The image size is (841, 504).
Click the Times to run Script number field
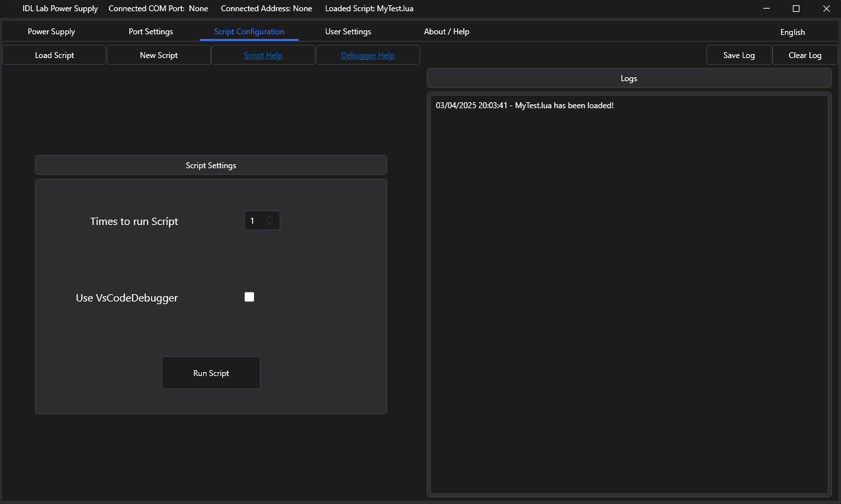point(254,221)
